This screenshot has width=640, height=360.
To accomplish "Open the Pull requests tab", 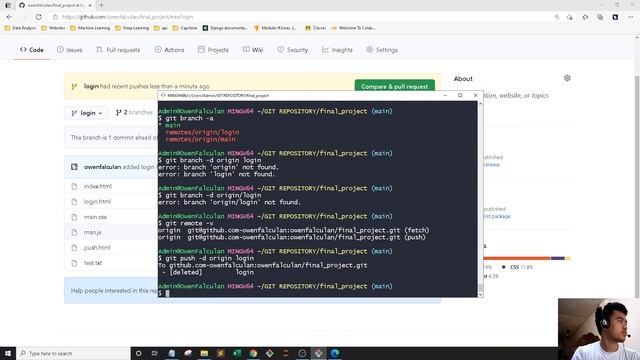I will (118, 50).
